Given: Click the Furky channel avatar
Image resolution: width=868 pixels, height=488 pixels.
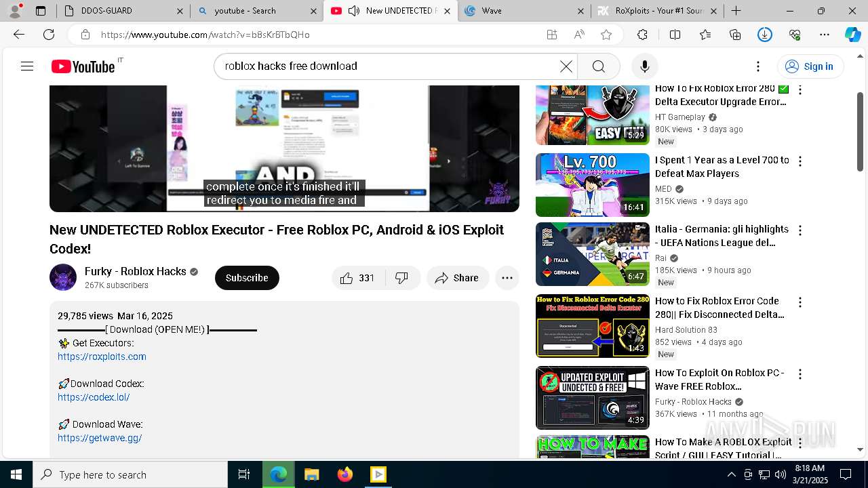Looking at the screenshot, I should [x=63, y=277].
